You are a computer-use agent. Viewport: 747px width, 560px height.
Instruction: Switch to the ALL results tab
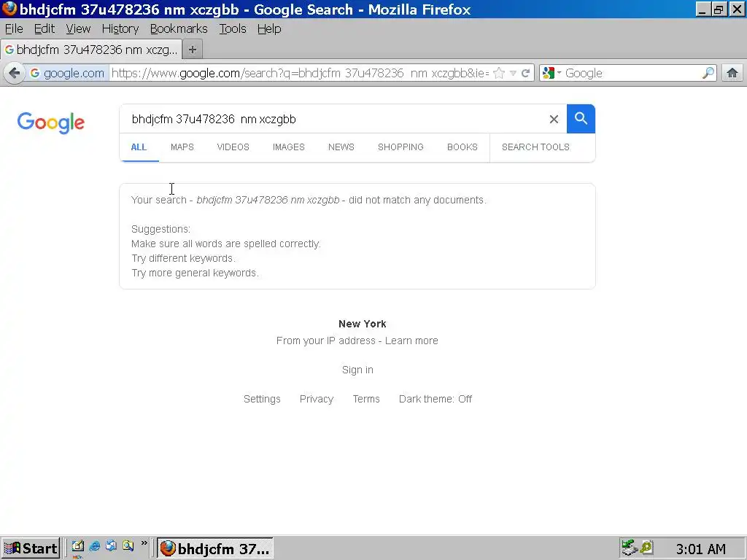(139, 147)
